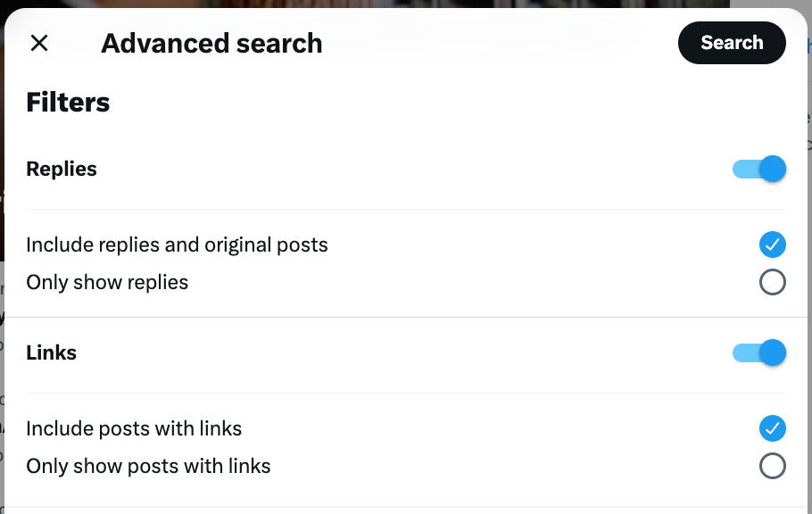Click the Filters heading
Screen dimensions: 812x514
[x=67, y=102]
